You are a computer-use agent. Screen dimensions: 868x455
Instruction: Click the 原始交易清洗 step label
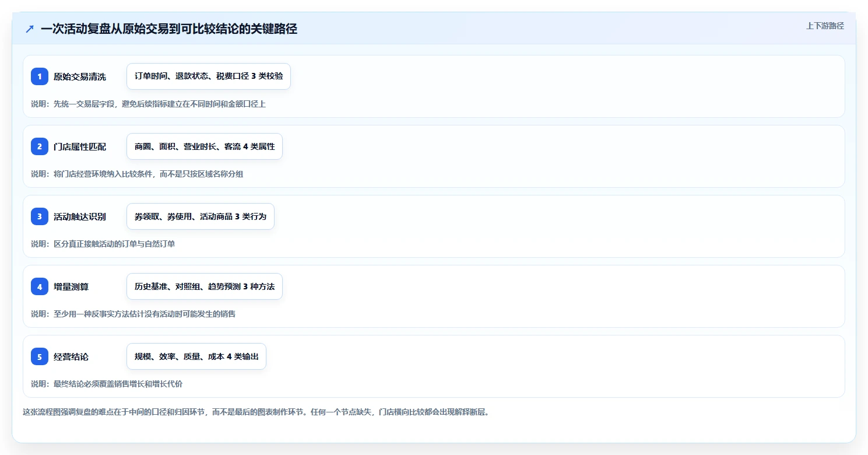(x=80, y=76)
